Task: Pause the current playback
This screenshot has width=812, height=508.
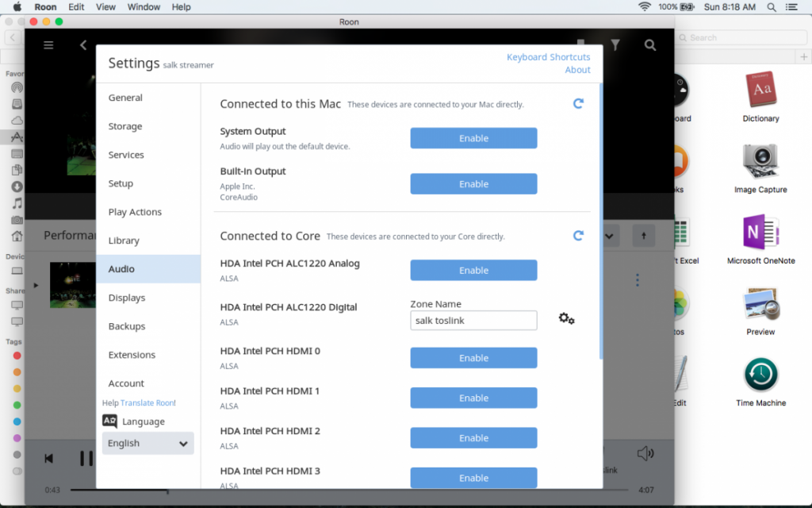Action: (x=86, y=458)
